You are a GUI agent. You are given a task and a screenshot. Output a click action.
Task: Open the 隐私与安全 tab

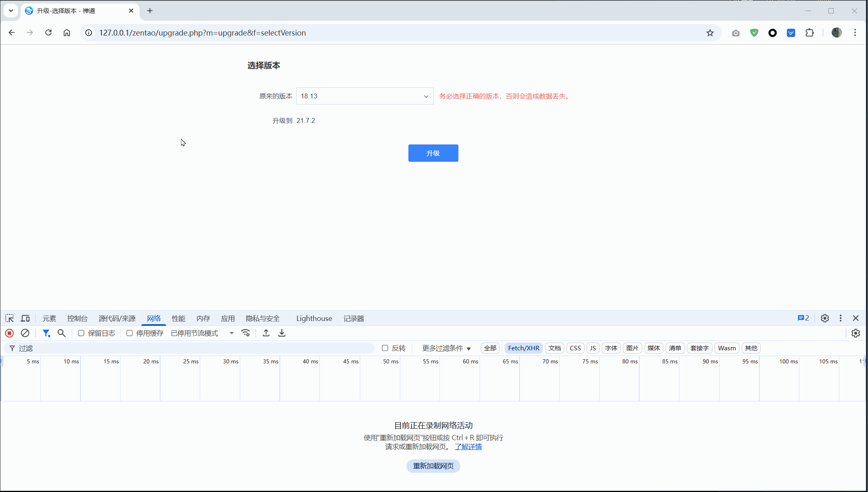pyautogui.click(x=263, y=318)
